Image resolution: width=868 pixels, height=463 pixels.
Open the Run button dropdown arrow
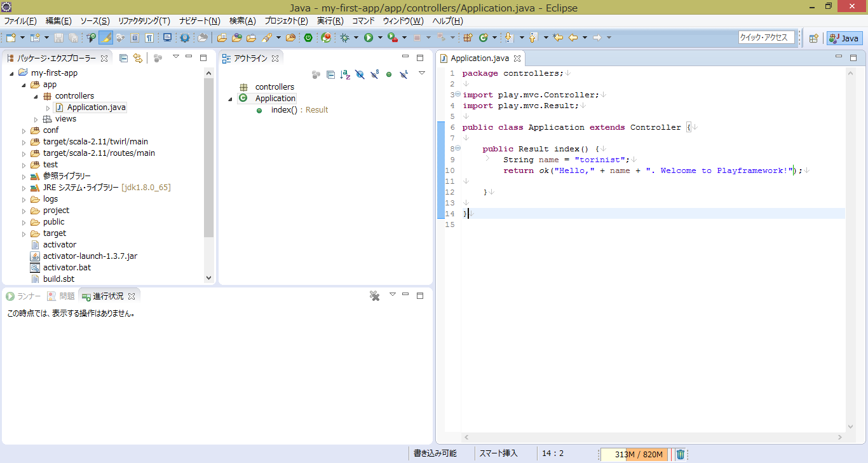click(x=380, y=38)
